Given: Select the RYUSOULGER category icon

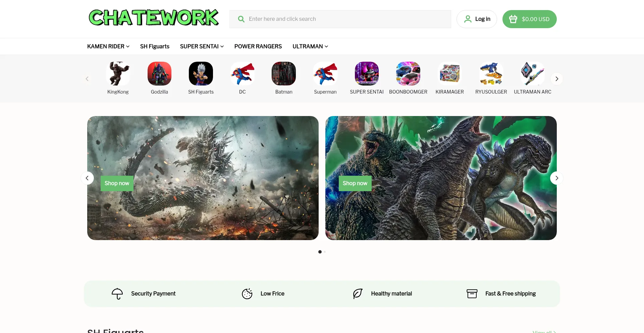Looking at the screenshot, I should pos(491,74).
